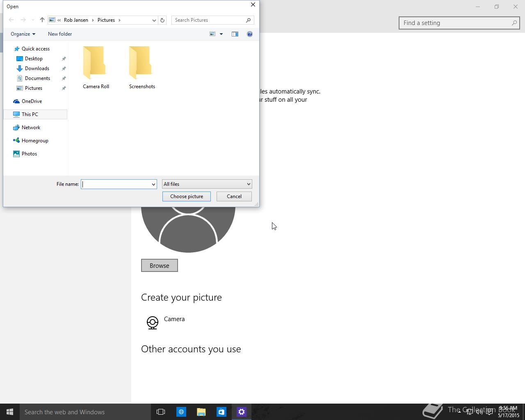
Task: Open Camera to create your picture
Action: coord(166,322)
